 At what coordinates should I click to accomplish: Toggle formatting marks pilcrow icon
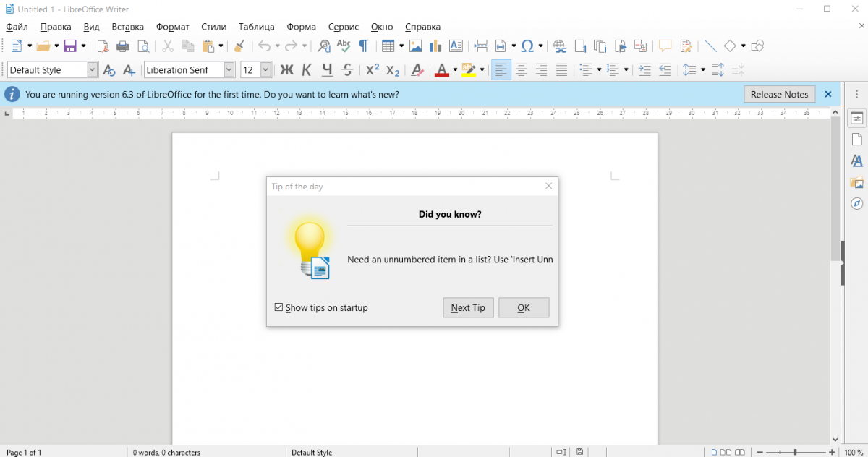tap(363, 46)
